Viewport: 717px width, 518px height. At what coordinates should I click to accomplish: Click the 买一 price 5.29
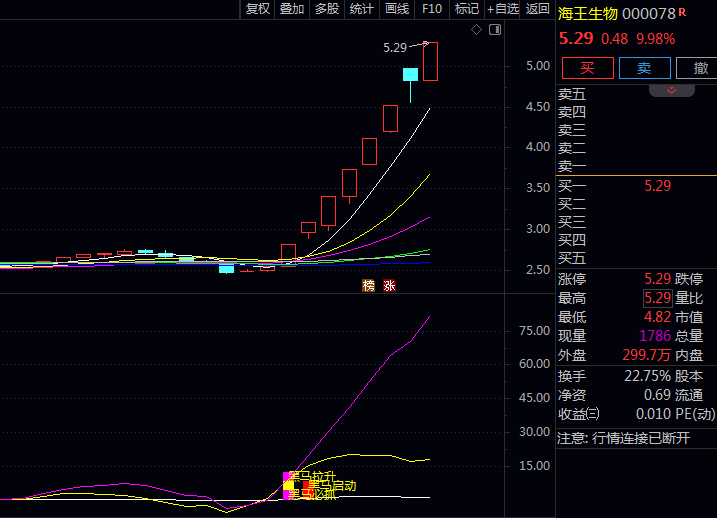click(x=658, y=186)
